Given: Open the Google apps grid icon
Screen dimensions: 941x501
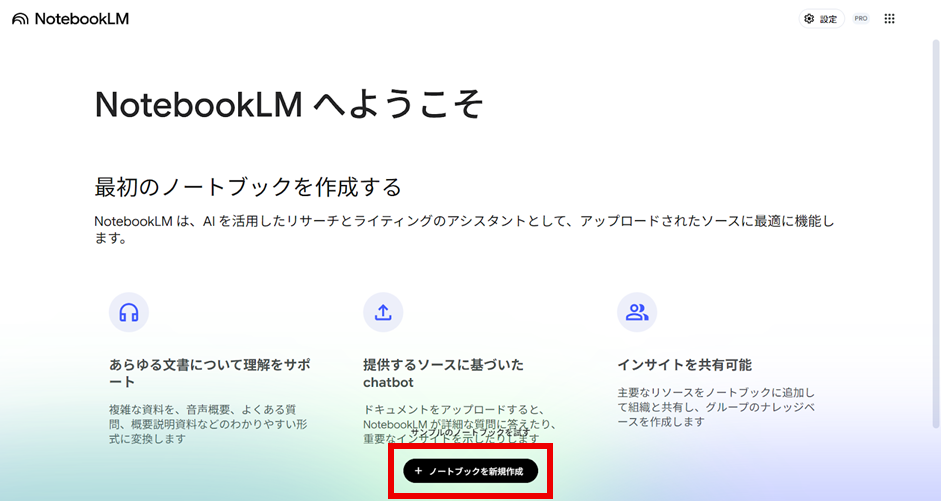Looking at the screenshot, I should 889,19.
